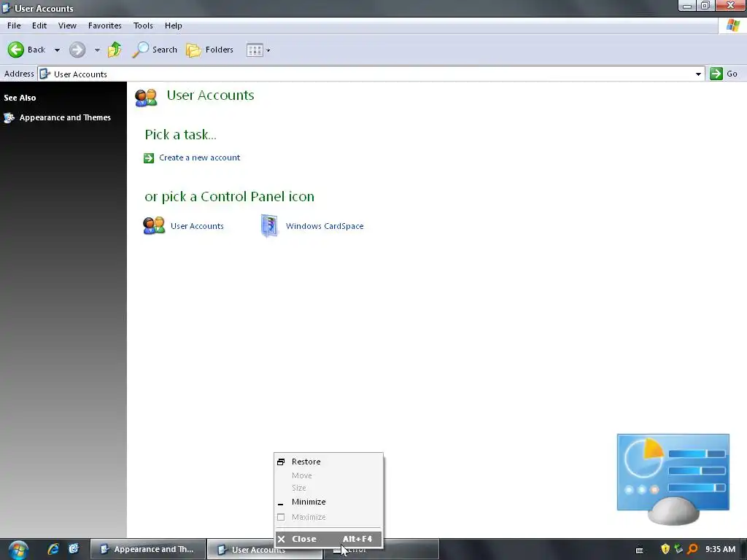The image size is (747, 560).
Task: Open the Windows CardSpace icon
Action: pos(269,226)
